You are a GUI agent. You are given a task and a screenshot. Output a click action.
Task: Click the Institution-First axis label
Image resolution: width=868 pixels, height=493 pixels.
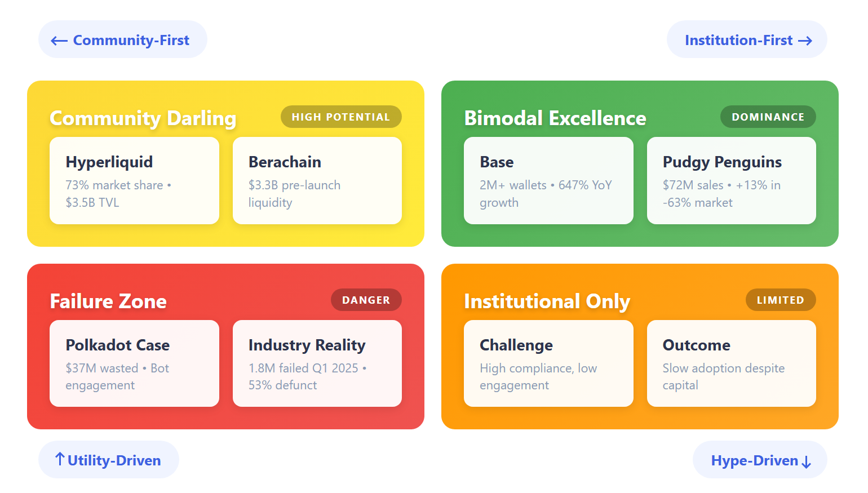[747, 40]
